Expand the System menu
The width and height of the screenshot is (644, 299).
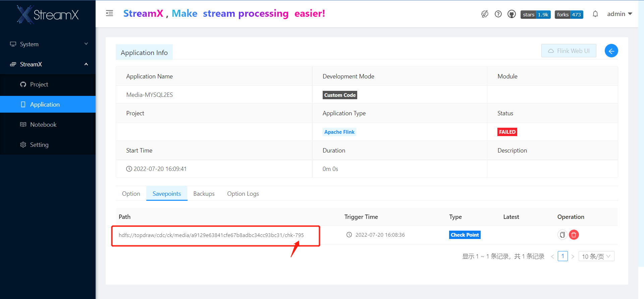coord(48,44)
